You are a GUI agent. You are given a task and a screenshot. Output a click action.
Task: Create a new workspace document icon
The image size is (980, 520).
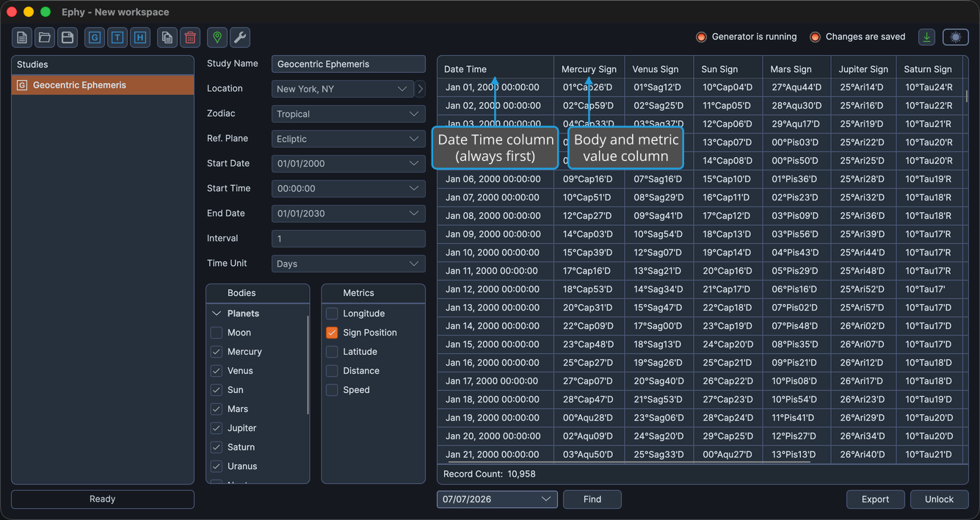(x=22, y=37)
